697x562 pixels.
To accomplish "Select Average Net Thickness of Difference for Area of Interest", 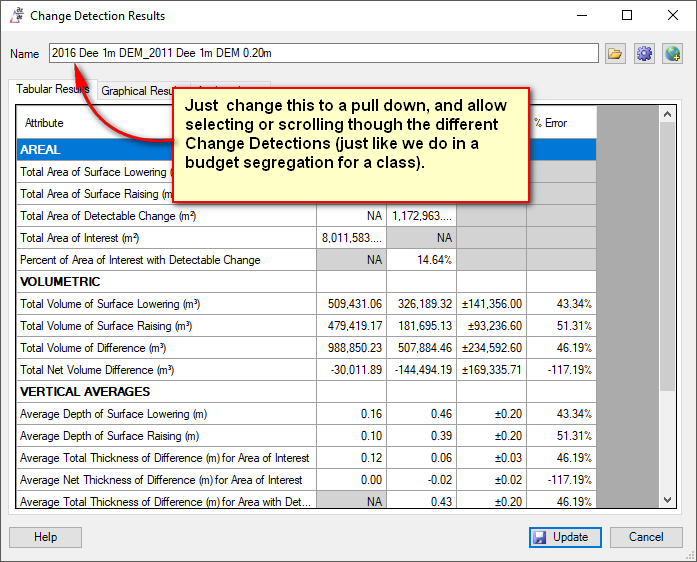I will tap(161, 480).
